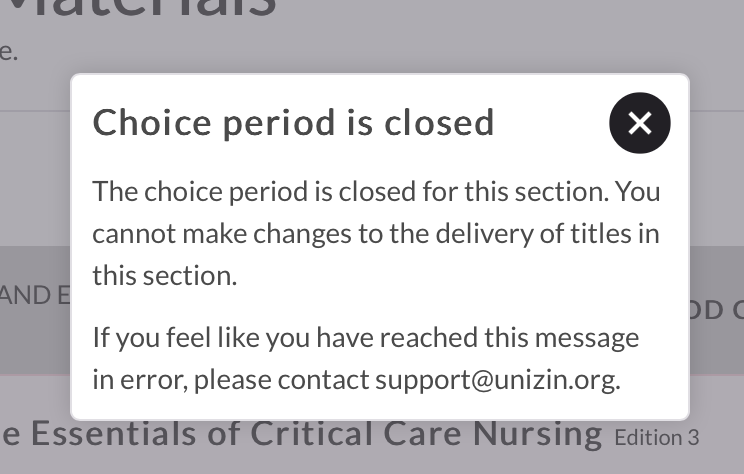Image resolution: width=744 pixels, height=474 pixels.
Task: Click the "e." subtitle fragment under Materials
Action: click(9, 52)
